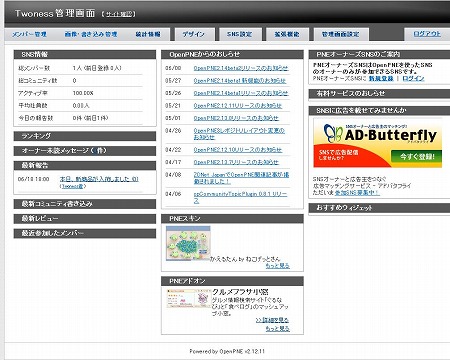Viewport: 450px width, 360px height.
Task: Click the ランキング section header
Action: tap(85, 136)
